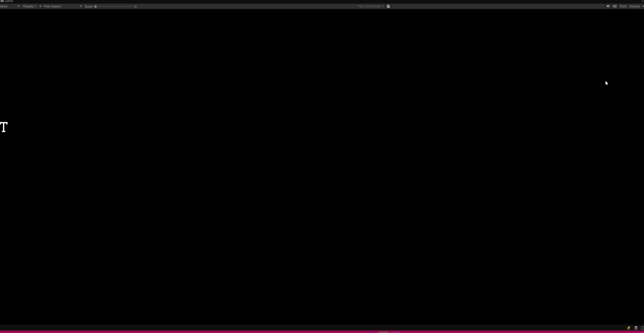Click the circled checkmark status icon
The image size is (644, 333).
click(642, 328)
